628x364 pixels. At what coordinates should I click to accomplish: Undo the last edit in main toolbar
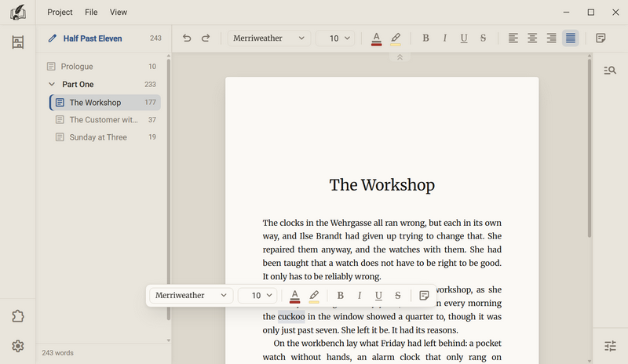[187, 38]
